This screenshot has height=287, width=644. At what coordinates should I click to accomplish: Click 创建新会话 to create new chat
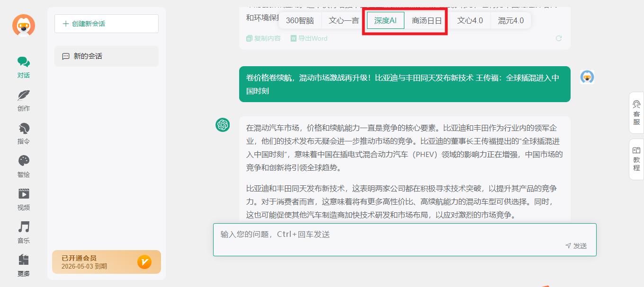[x=107, y=24]
